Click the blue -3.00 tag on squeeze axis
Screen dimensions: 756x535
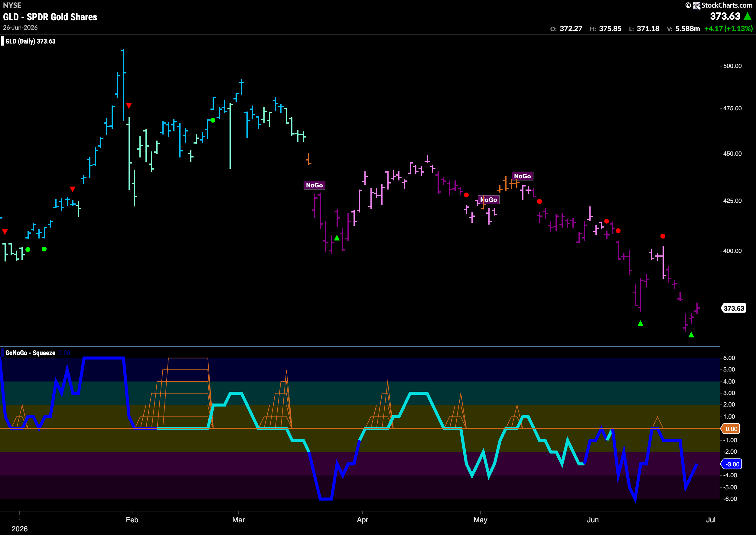731,464
